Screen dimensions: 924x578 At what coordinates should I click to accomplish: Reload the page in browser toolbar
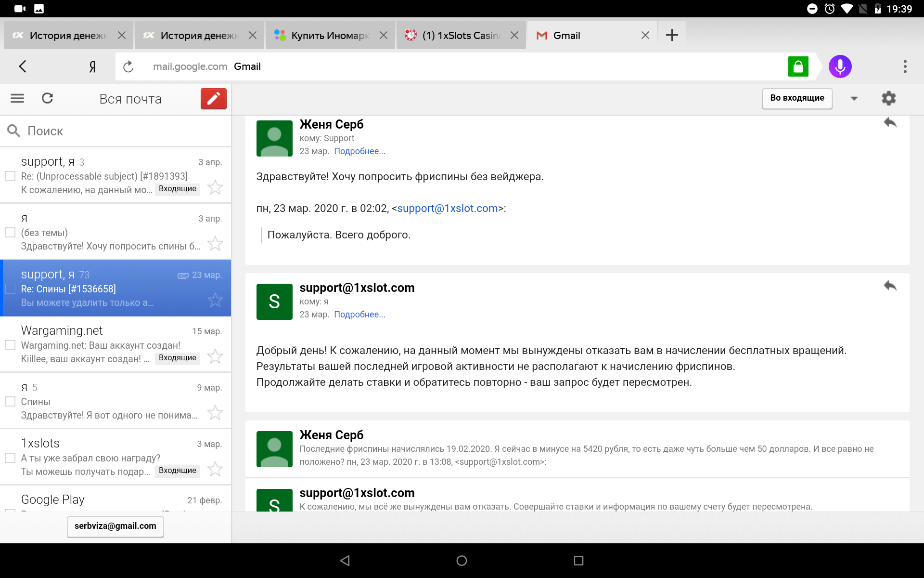(x=128, y=66)
